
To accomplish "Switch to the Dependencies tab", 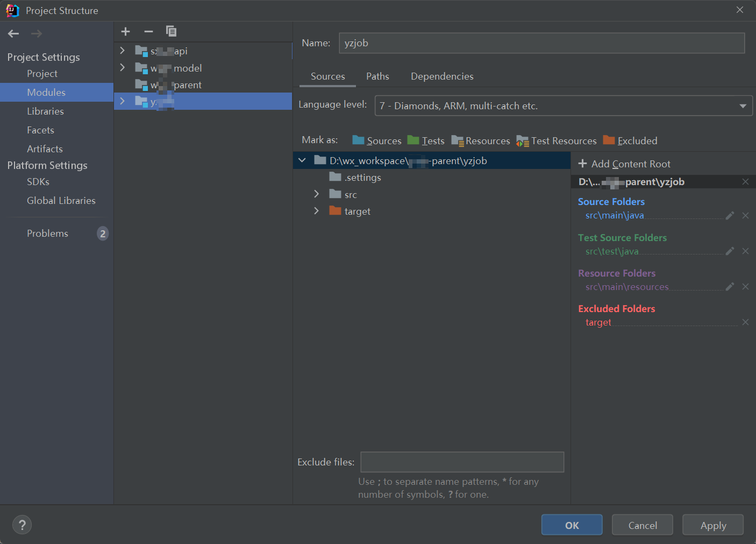I will (442, 76).
